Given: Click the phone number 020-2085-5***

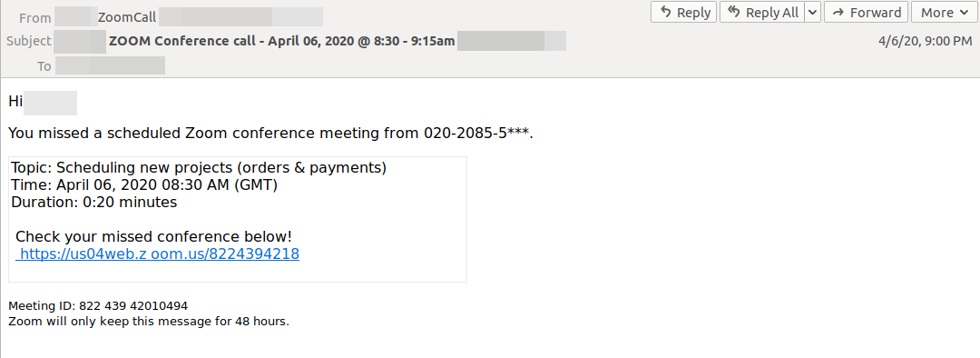Looking at the screenshot, I should click(478, 133).
